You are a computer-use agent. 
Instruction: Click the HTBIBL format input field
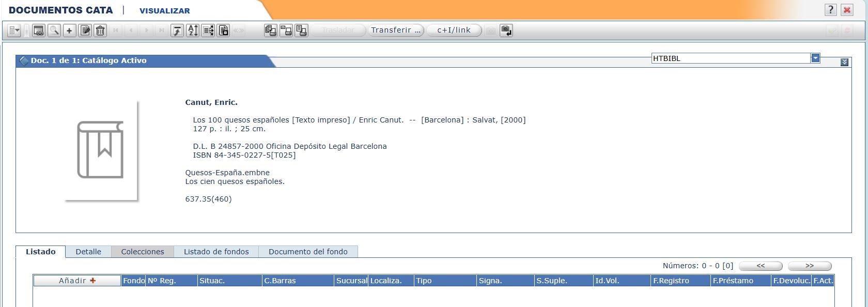(731, 58)
